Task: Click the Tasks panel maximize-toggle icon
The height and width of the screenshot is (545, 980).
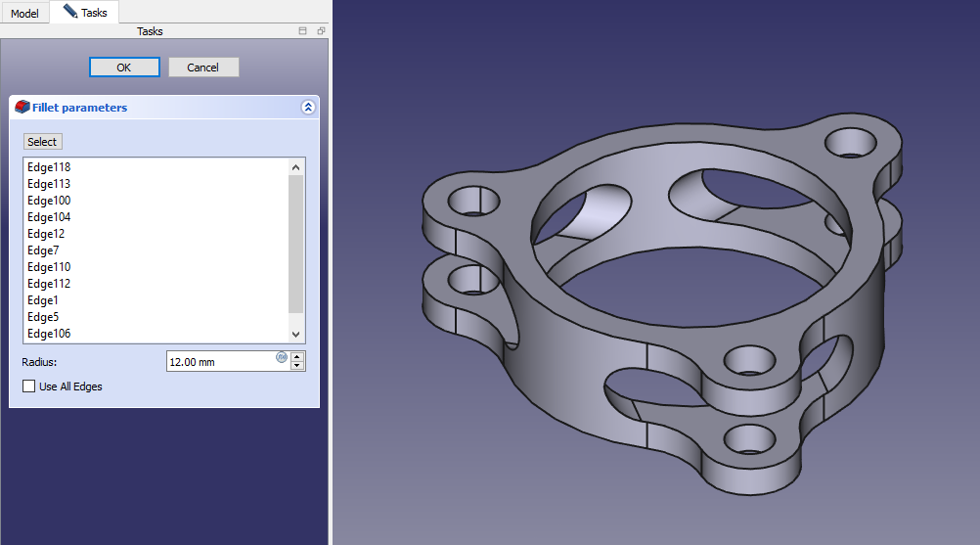Action: 303,31
